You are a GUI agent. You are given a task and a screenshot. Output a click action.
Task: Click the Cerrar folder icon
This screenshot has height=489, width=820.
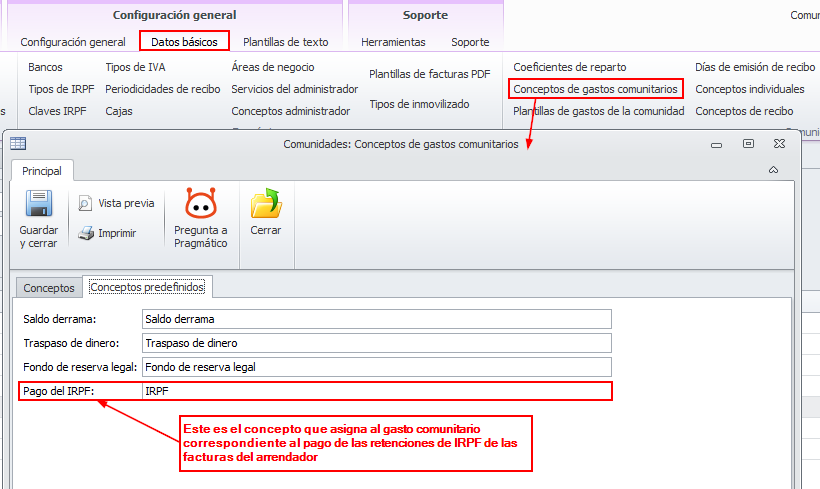(x=266, y=203)
